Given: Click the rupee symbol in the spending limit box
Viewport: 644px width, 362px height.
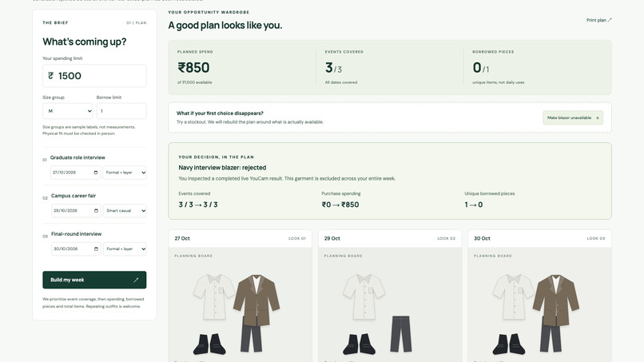Looking at the screenshot, I should tap(50, 76).
